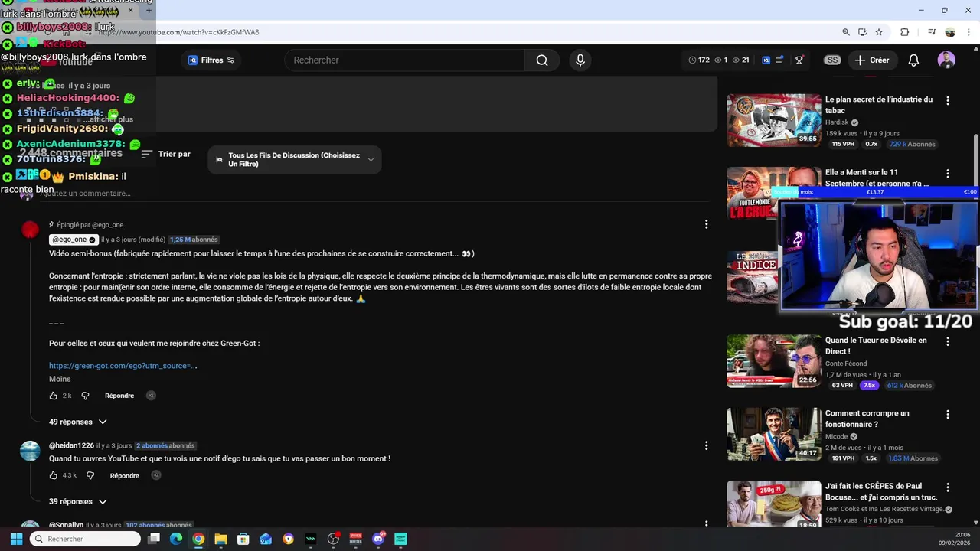Bookmark this page with the star icon

click(879, 32)
